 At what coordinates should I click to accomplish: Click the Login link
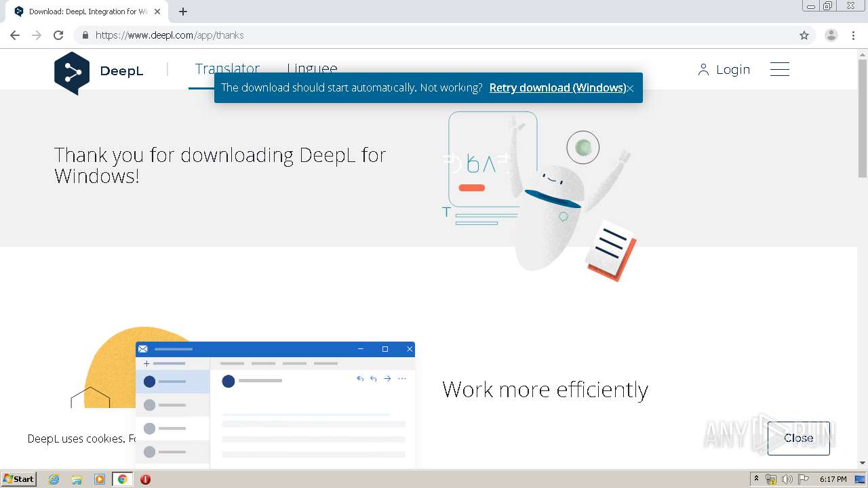click(x=724, y=69)
